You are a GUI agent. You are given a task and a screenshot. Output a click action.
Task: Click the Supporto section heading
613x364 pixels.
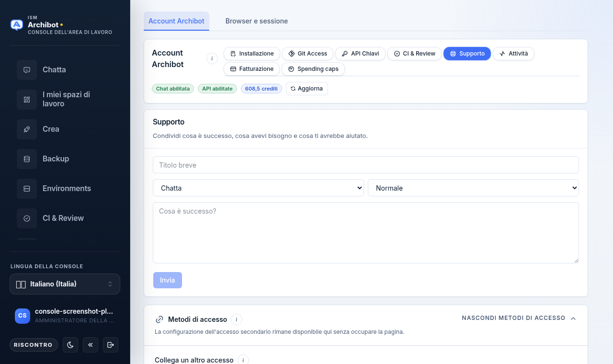pyautogui.click(x=169, y=122)
